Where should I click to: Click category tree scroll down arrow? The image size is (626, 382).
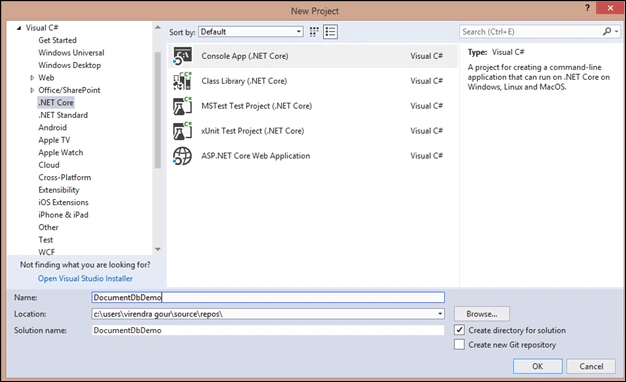pyautogui.click(x=158, y=249)
